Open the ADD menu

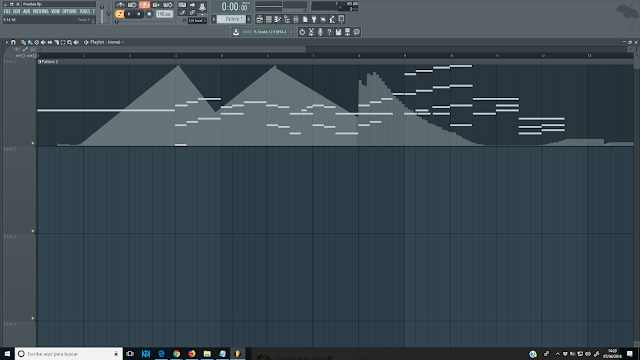27,11
